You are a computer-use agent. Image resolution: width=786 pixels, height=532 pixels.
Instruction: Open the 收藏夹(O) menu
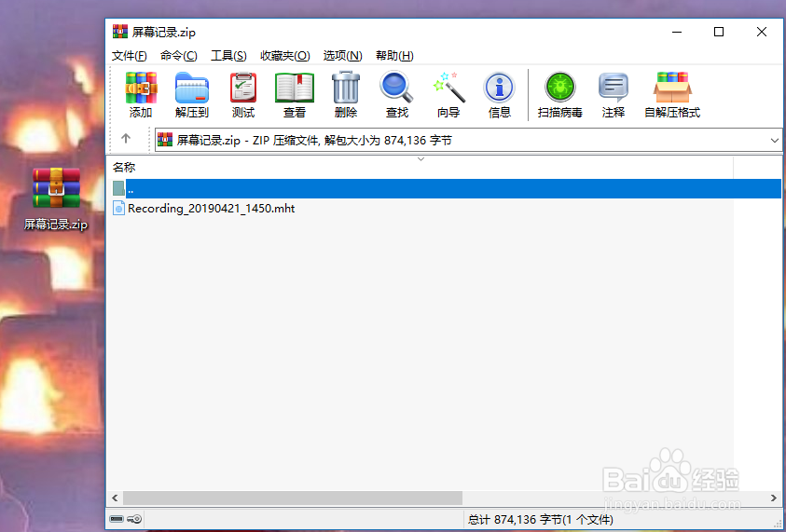(x=285, y=56)
